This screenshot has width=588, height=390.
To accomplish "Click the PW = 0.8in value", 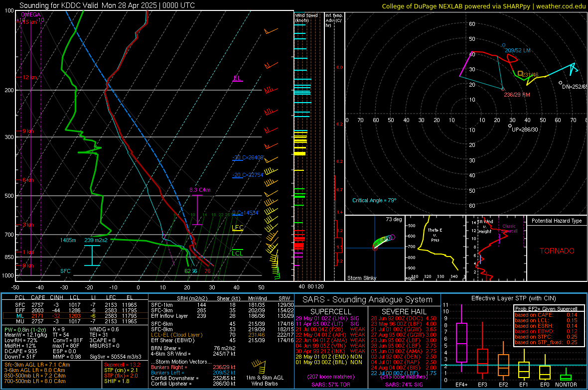I will pyautogui.click(x=25, y=329).
